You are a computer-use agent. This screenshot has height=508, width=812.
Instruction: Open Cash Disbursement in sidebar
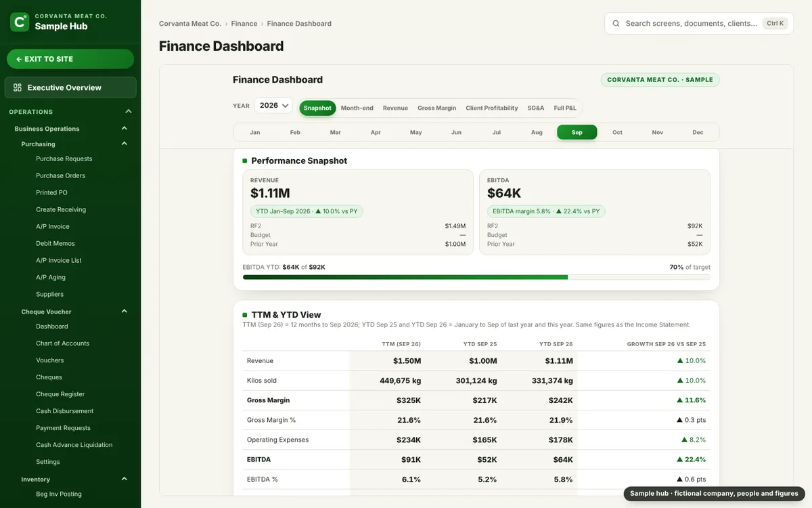point(65,411)
